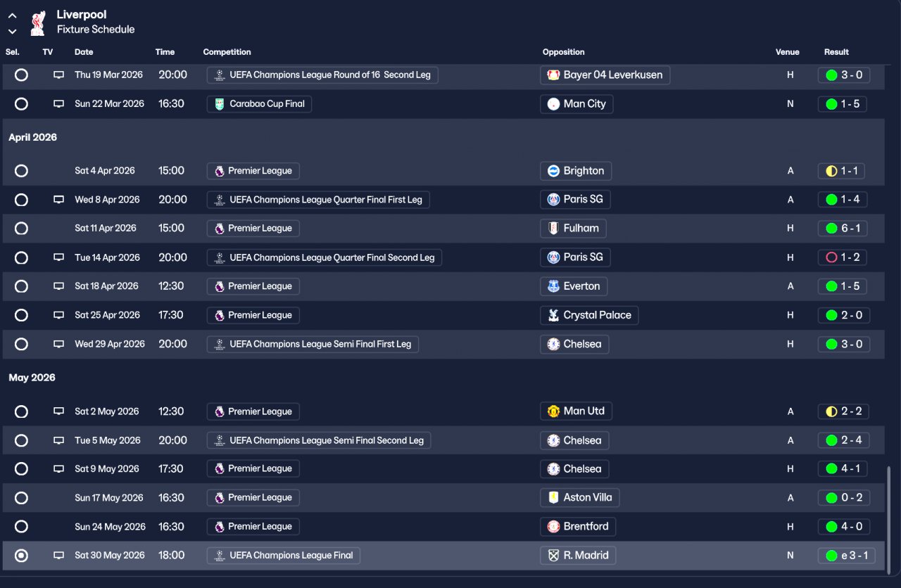The width and height of the screenshot is (901, 588).
Task: Sort fixtures by the Opposition column header
Action: pos(564,52)
